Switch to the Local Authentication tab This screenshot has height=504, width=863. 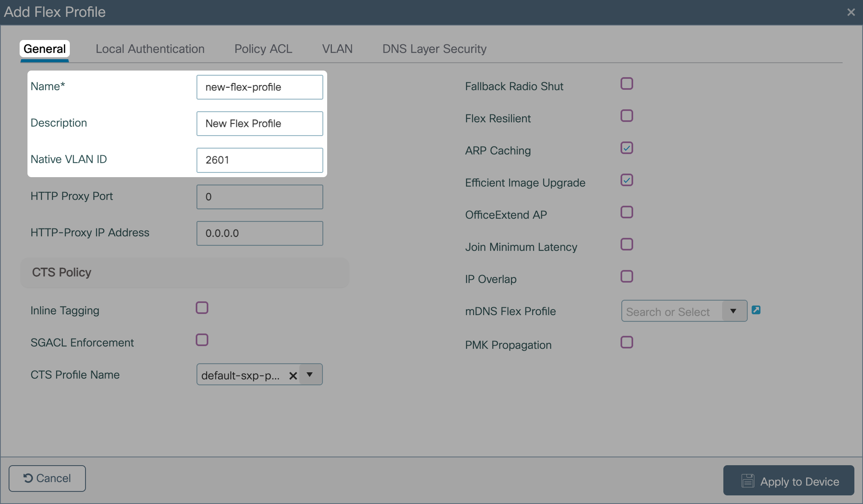click(150, 49)
